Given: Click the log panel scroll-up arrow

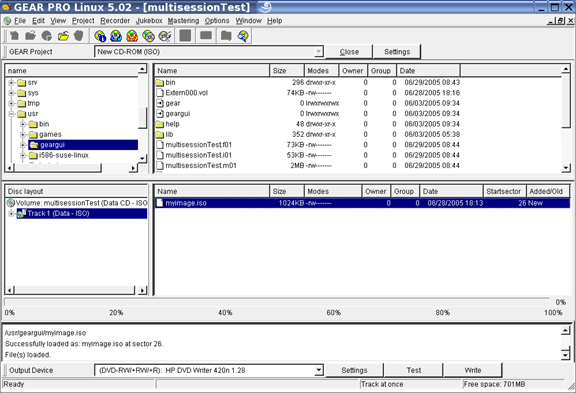Looking at the screenshot, I should 566,331.
